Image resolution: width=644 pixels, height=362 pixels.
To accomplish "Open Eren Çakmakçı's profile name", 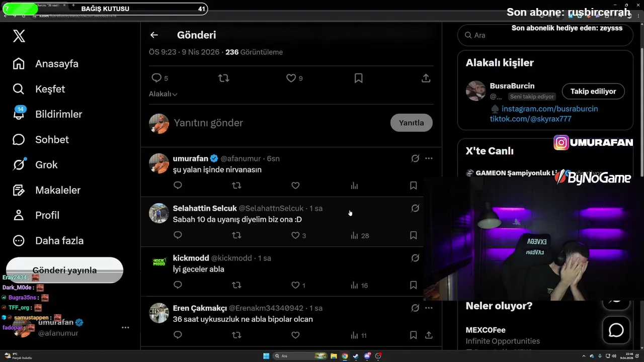I will [200, 308].
